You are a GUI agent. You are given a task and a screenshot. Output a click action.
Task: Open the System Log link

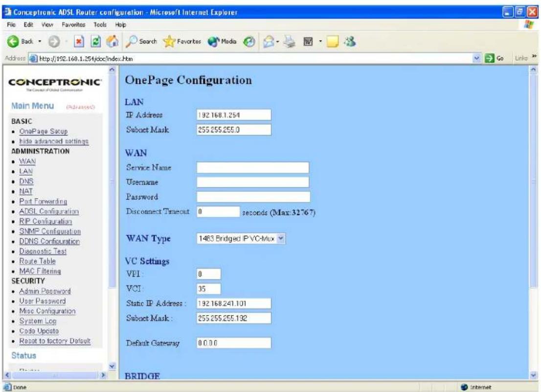point(38,321)
